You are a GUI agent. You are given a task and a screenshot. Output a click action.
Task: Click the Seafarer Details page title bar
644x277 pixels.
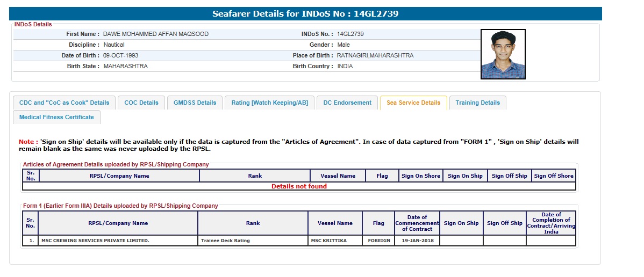pyautogui.click(x=305, y=13)
